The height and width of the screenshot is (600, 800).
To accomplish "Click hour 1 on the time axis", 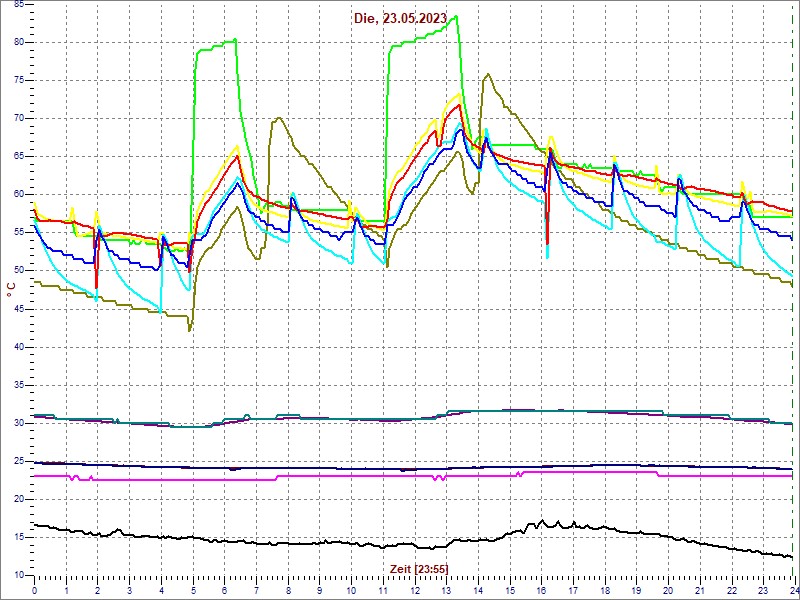I will click(66, 590).
